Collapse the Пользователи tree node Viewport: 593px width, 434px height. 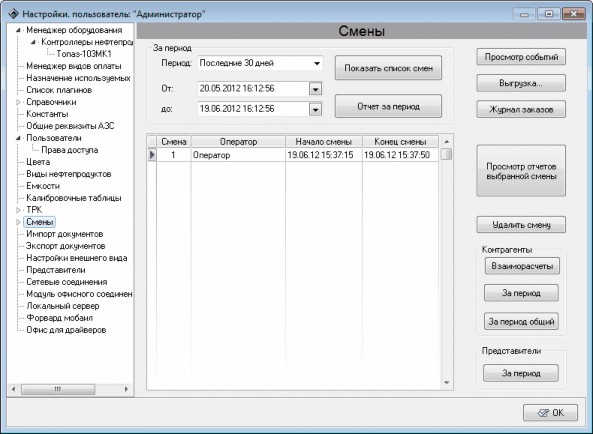coord(18,138)
